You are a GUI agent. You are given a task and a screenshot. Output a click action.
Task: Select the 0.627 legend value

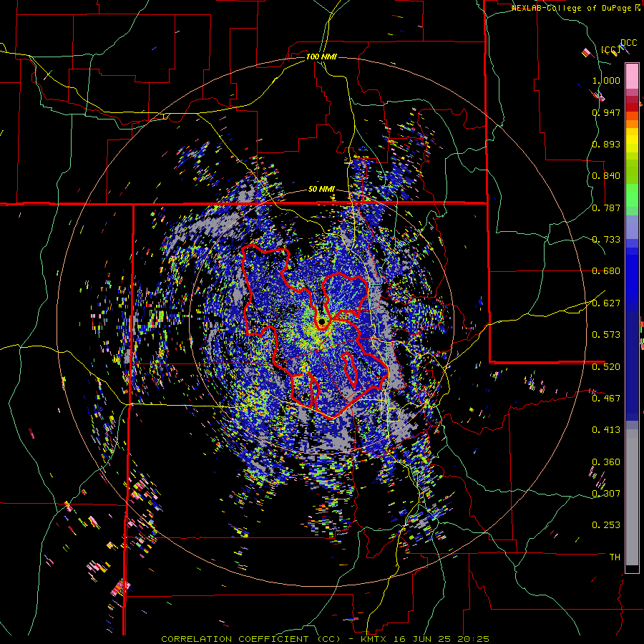pyautogui.click(x=606, y=303)
